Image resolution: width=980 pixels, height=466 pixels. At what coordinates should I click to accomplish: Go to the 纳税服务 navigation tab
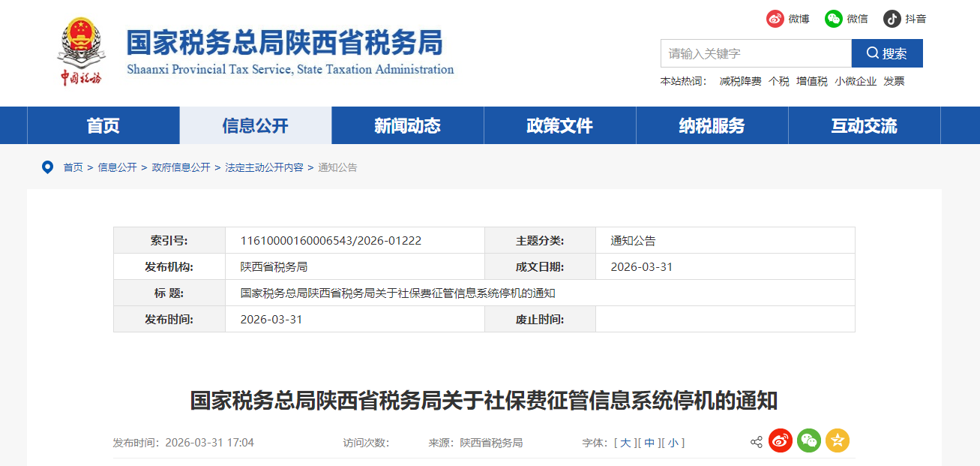pyautogui.click(x=711, y=125)
